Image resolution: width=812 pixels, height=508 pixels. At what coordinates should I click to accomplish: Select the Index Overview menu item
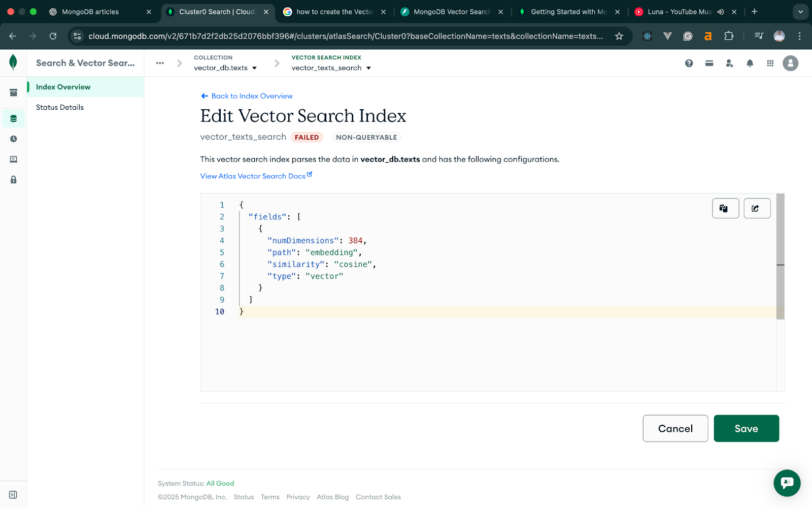(62, 87)
